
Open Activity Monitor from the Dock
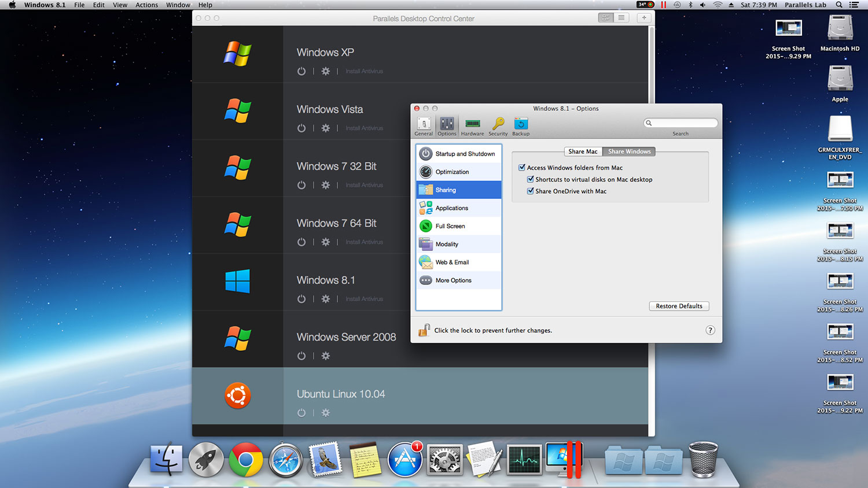pos(524,460)
